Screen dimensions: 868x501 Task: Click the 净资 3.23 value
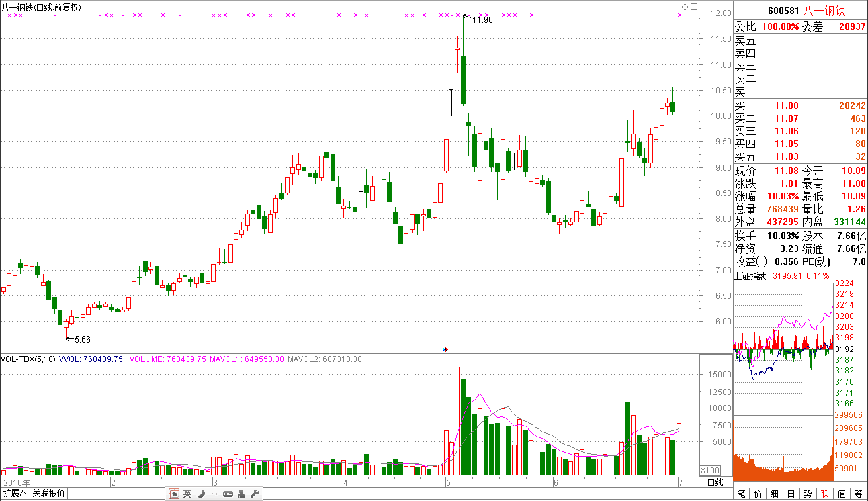(788, 249)
